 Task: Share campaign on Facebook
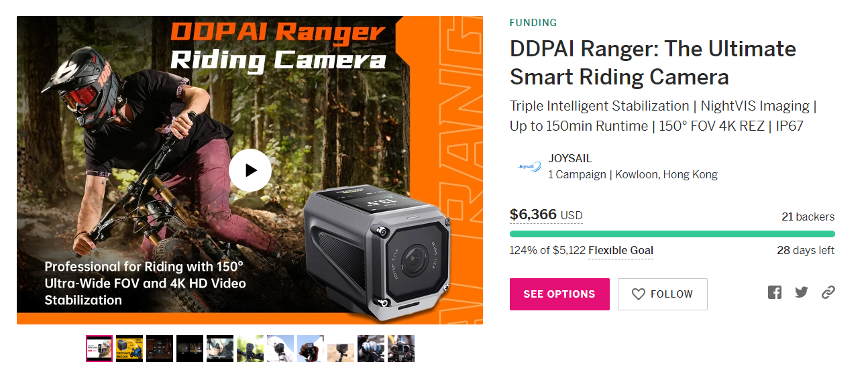click(x=775, y=292)
